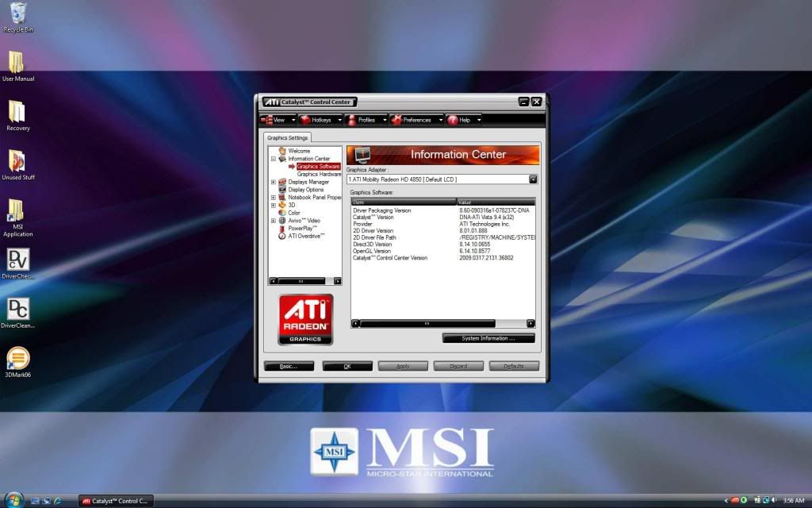Image resolution: width=812 pixels, height=508 pixels.
Task: Select the MSI Application shortcut icon
Action: (x=18, y=217)
